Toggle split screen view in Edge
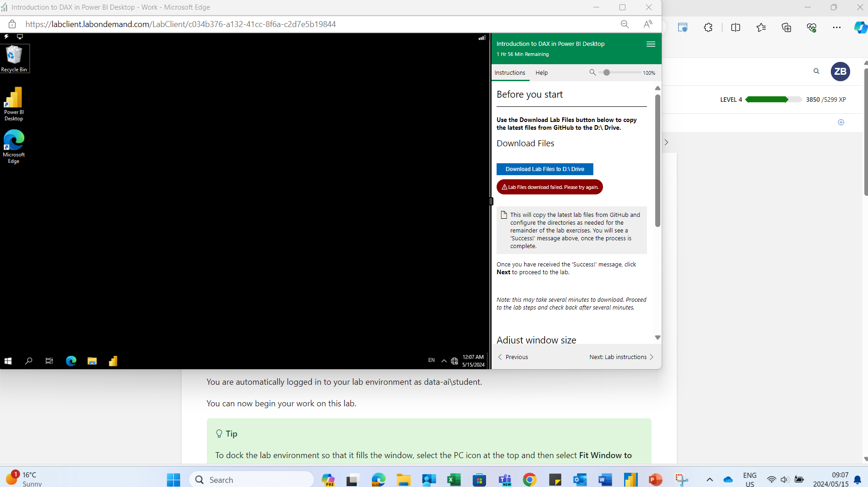Image resolution: width=868 pixels, height=487 pixels. [x=735, y=28]
